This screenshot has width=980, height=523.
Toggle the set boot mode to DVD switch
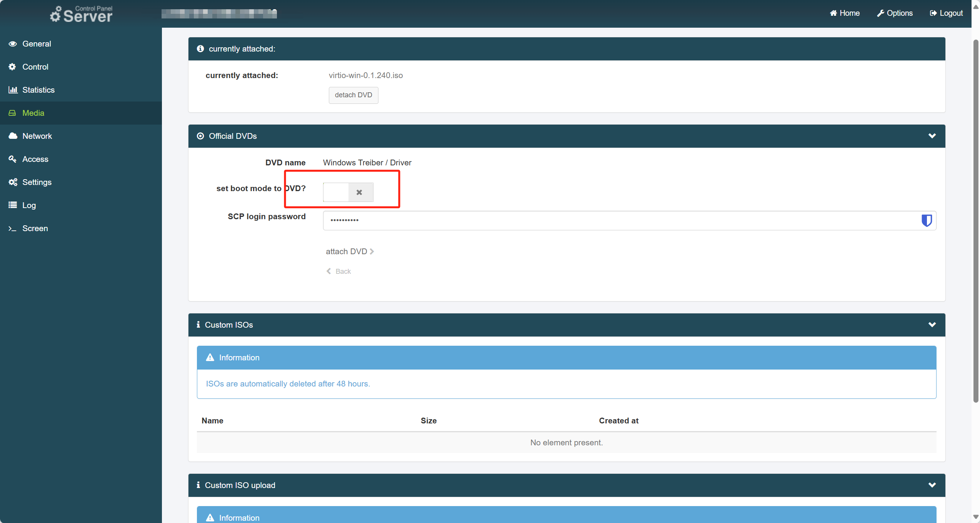(x=348, y=192)
